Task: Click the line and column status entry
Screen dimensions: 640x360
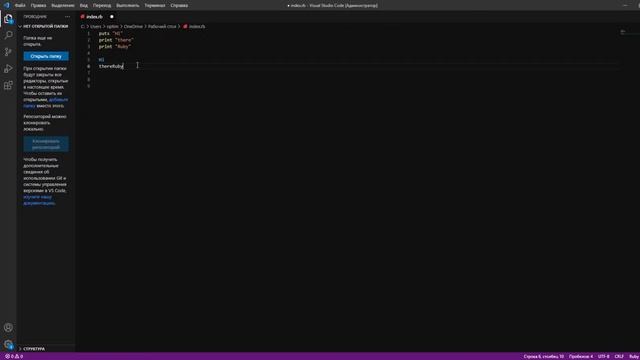Action: point(544,356)
